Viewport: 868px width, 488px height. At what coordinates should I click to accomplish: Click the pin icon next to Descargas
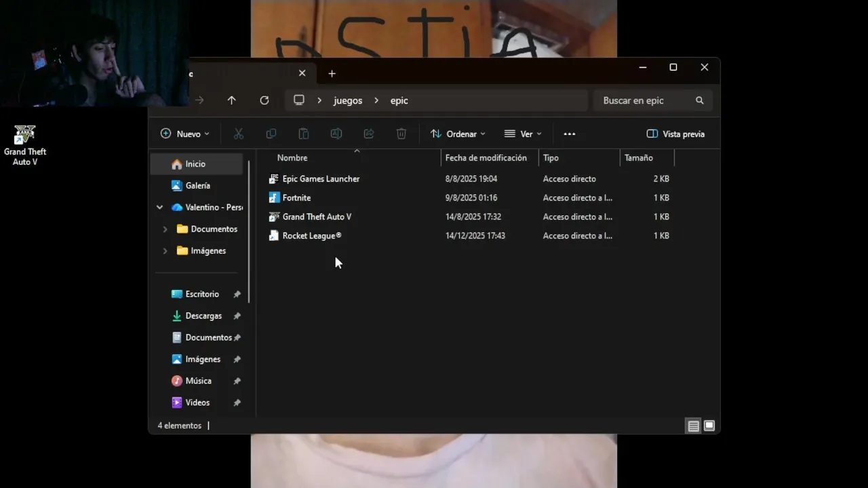pyautogui.click(x=237, y=316)
